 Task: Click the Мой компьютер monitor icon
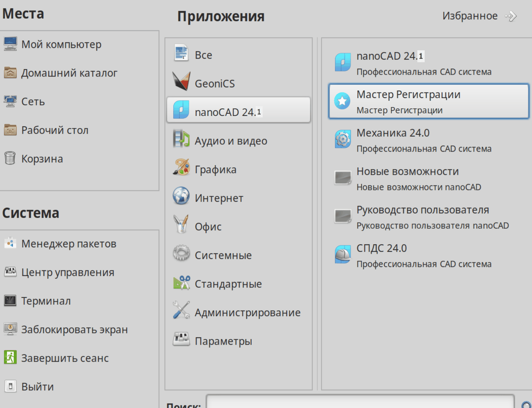[10, 44]
